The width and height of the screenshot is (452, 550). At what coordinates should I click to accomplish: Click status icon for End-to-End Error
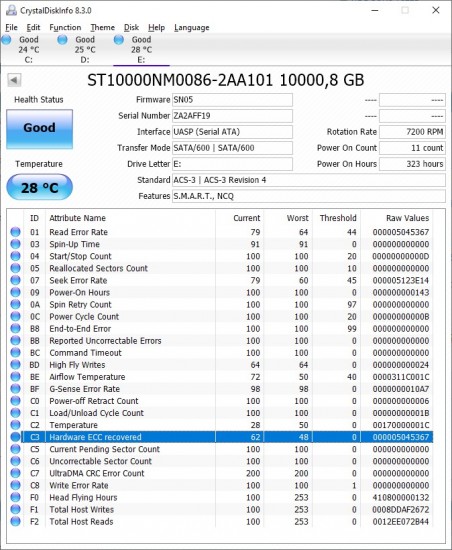point(15,329)
